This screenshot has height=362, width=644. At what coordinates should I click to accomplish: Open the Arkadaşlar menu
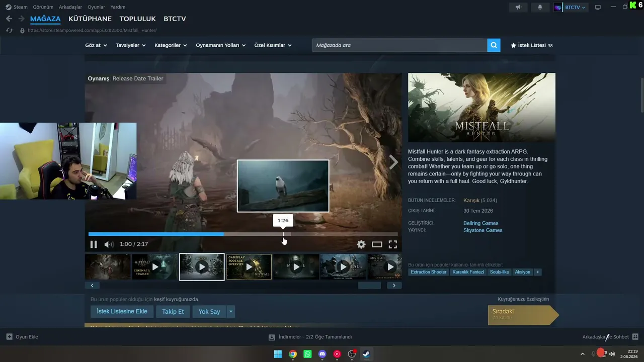pyautogui.click(x=70, y=7)
